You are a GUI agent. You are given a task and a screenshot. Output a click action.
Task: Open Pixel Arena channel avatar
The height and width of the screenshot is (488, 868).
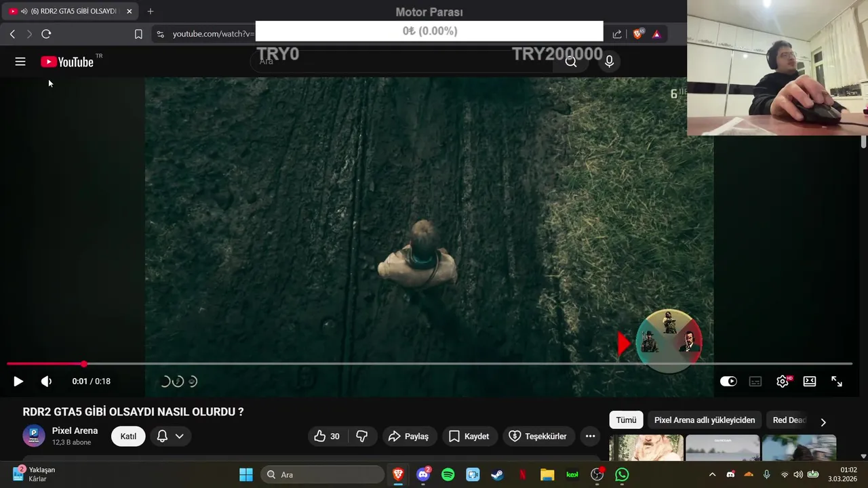(x=34, y=436)
